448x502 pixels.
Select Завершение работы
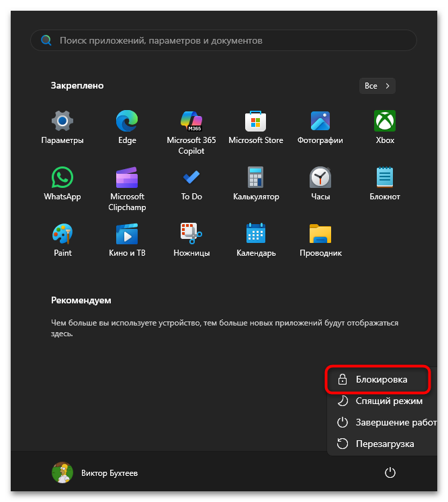click(x=382, y=423)
